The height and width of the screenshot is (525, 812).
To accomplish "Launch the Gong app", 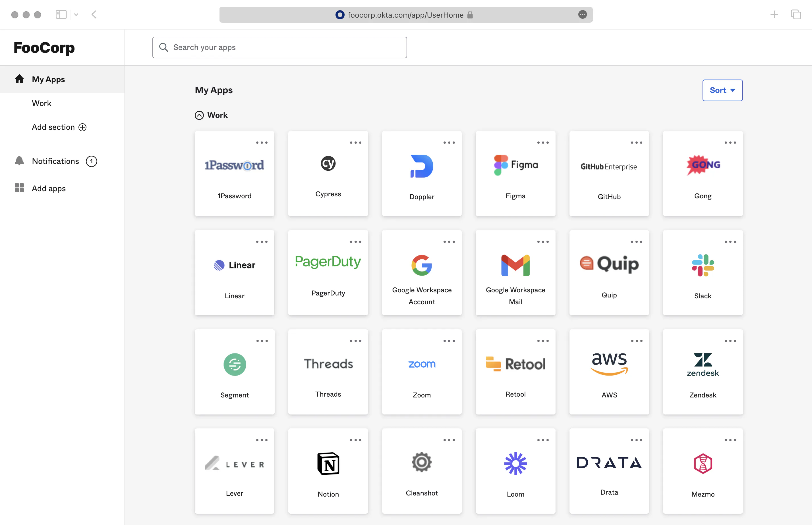I will (x=703, y=173).
